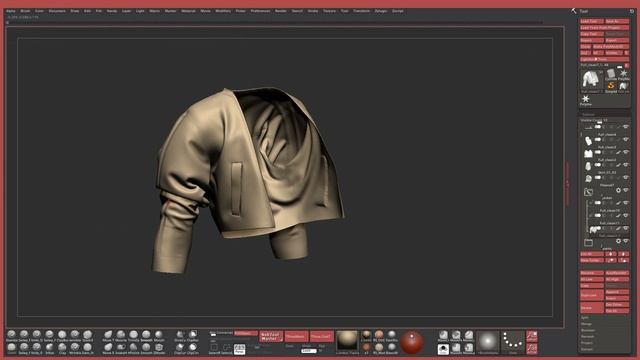Click the SubTool Master button
Screen dimensions: 640x360
271,337
